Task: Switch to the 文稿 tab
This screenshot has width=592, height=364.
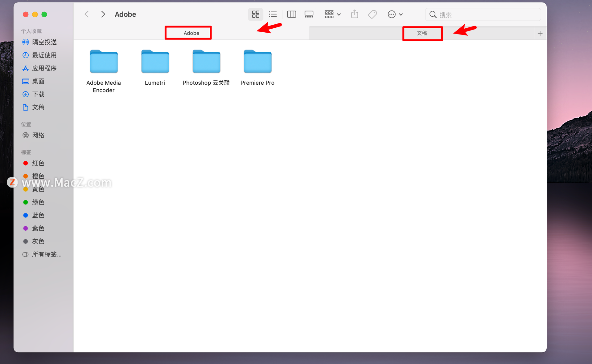Action: pyautogui.click(x=422, y=33)
